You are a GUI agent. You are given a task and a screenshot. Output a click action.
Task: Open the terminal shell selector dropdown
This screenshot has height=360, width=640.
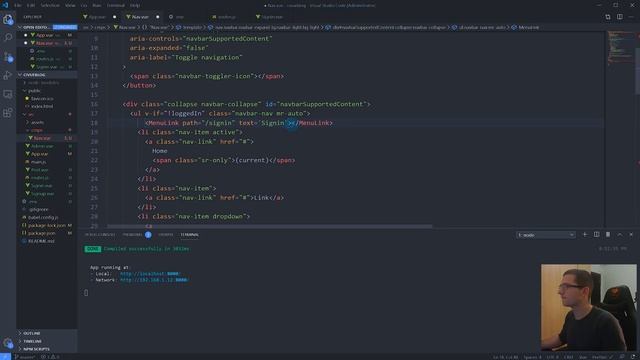546,235
